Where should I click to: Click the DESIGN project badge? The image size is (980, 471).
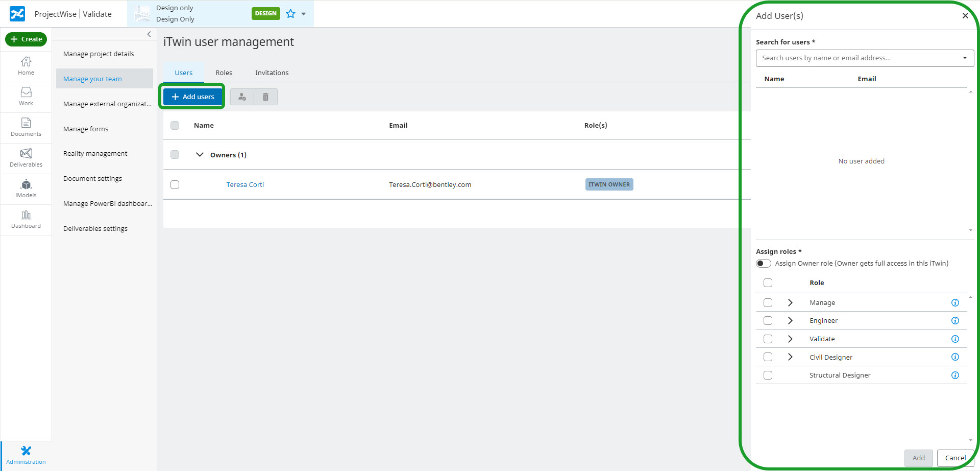265,13
